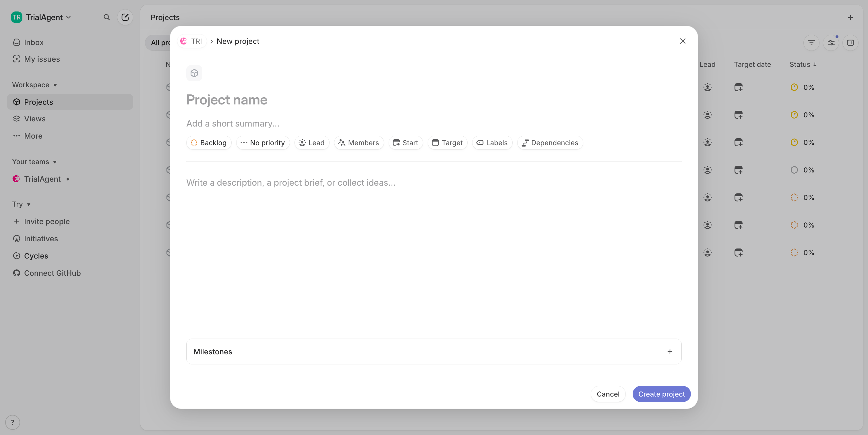This screenshot has width=868, height=435.
Task: Add a new project using the plus icon
Action: 850,17
